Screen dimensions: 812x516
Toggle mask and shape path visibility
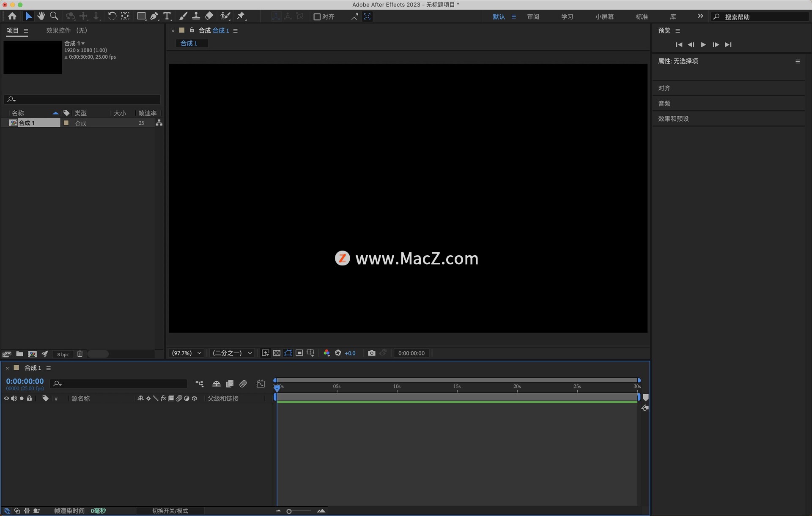[x=288, y=353]
